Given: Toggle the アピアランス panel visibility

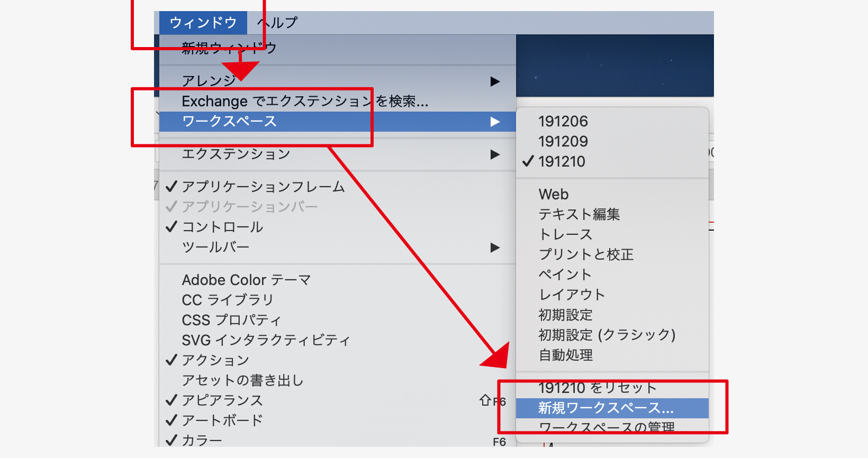Looking at the screenshot, I should tap(222, 401).
